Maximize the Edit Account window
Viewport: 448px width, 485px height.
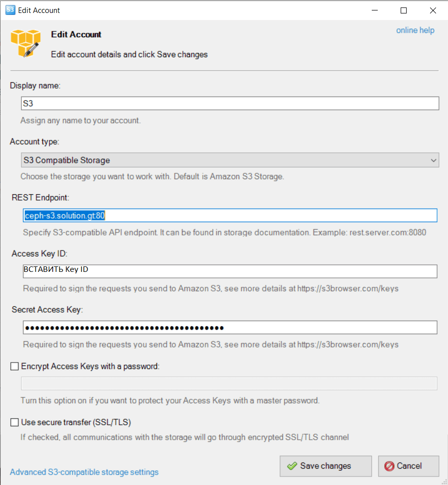(404, 10)
